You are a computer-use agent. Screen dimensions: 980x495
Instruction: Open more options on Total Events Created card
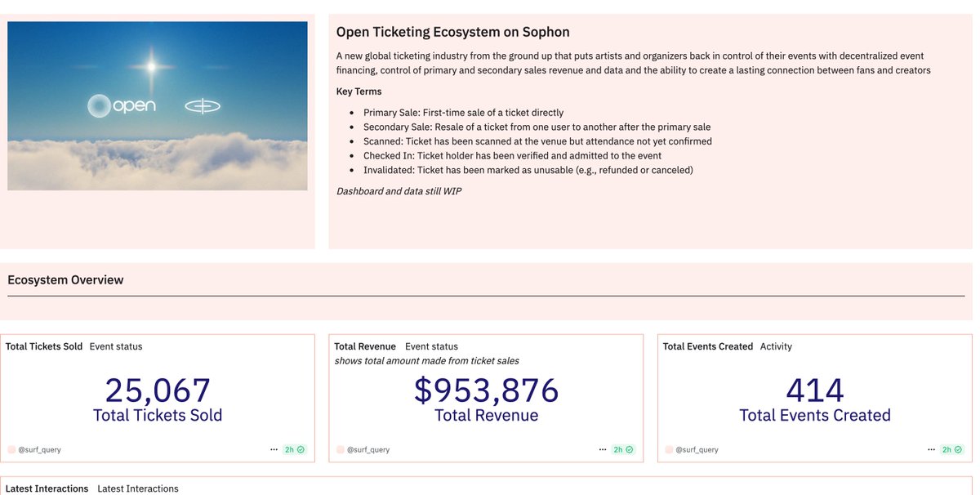(931, 449)
